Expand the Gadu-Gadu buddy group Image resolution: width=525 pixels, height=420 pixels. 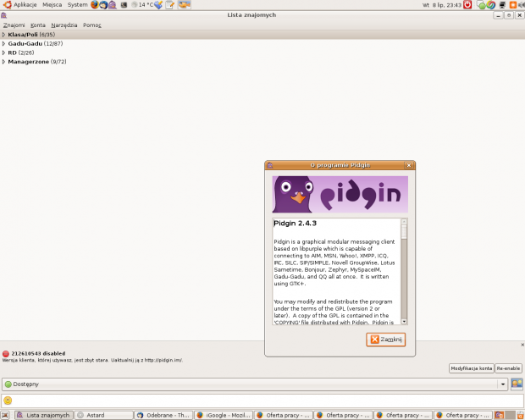click(3, 43)
